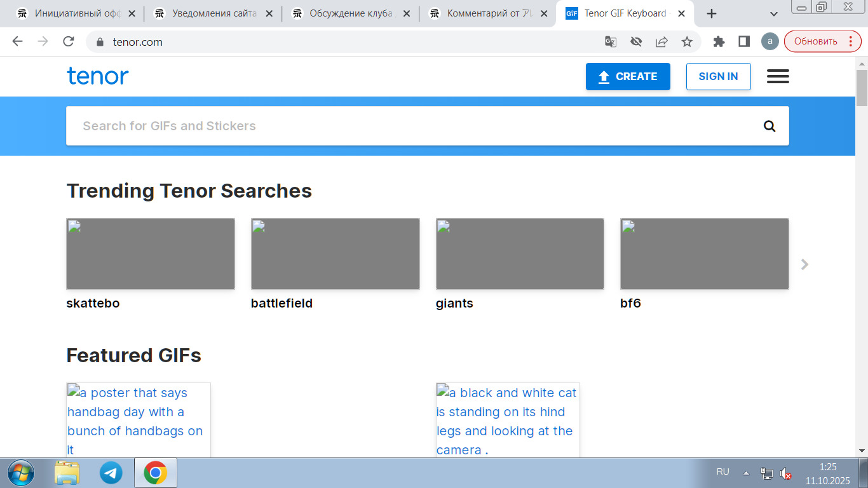Expand the tab search dropdown arrow

click(774, 14)
